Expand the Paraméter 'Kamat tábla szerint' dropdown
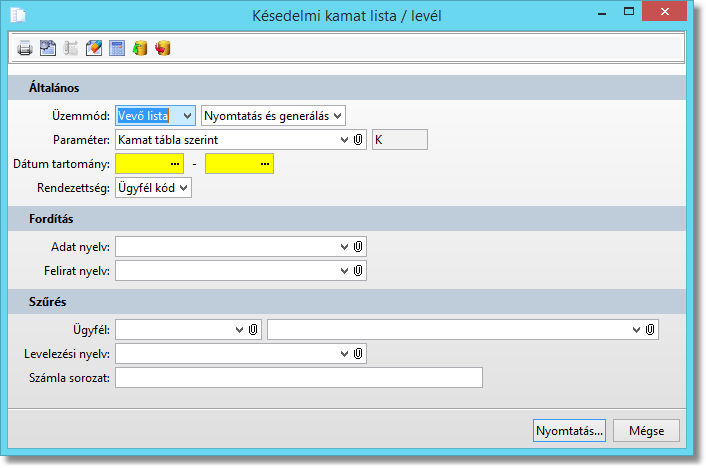This screenshot has width=706, height=468. [344, 140]
